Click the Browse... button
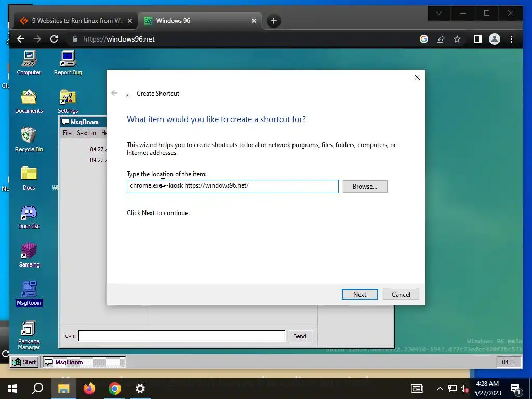Screen dimensions: 532x399 [x=365, y=187]
